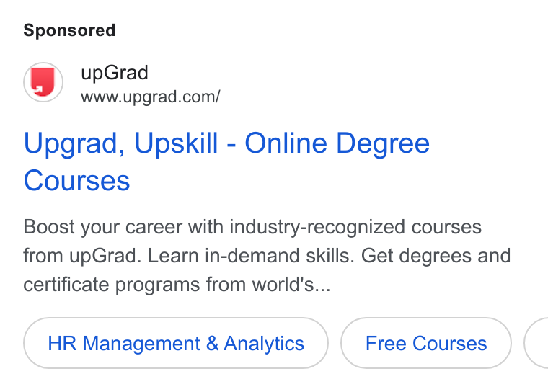The width and height of the screenshot is (548, 392).
Task: Select the 'HR Management & Analytics' chip
Action: 176,343
